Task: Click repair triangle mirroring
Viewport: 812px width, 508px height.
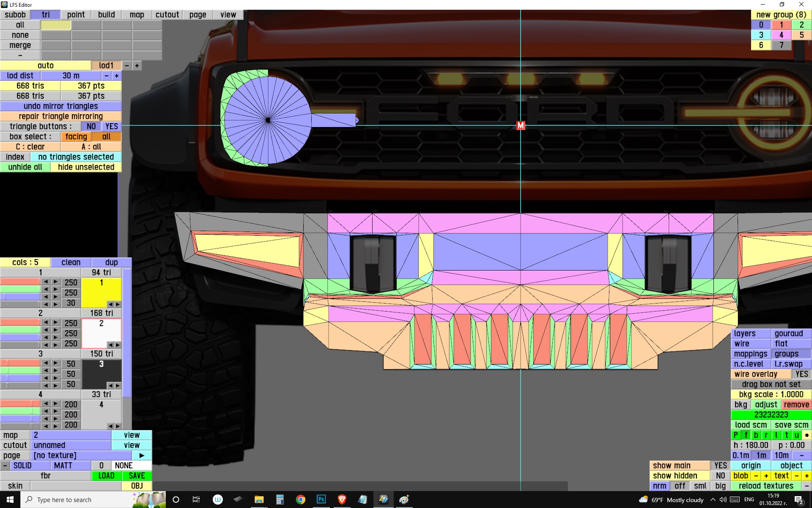Action: pyautogui.click(x=60, y=116)
